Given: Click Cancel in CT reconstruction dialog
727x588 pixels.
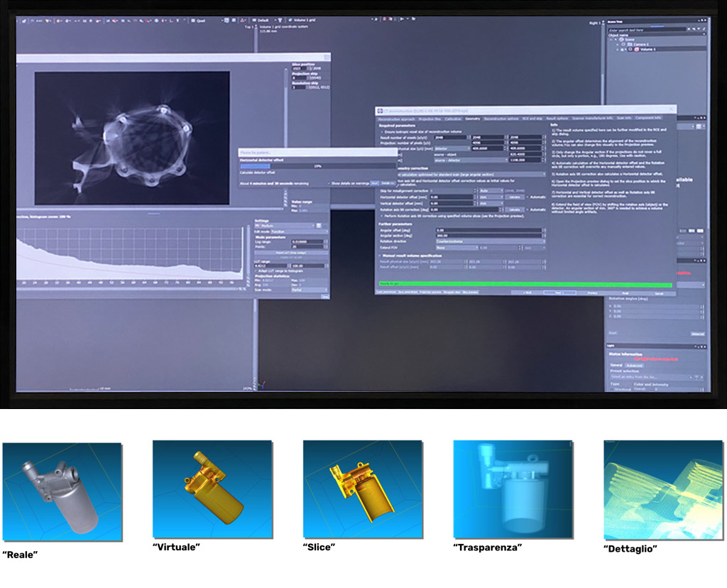Looking at the screenshot, I should click(x=659, y=293).
